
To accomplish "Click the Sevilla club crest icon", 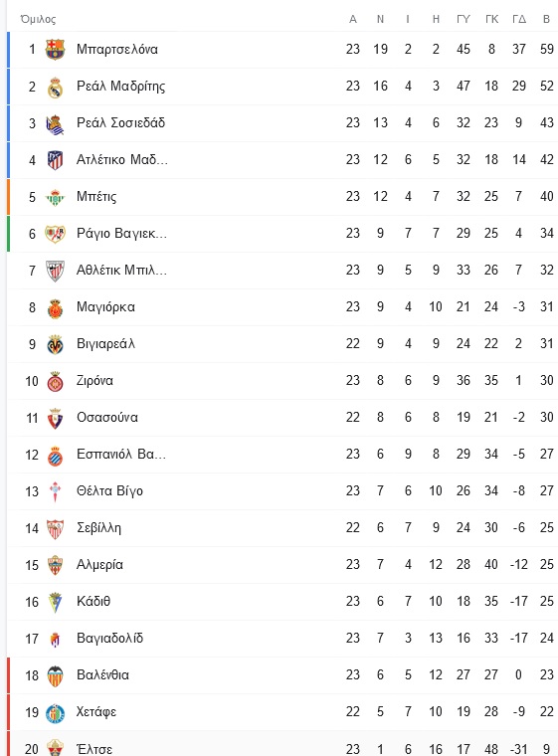I will 55,528.
